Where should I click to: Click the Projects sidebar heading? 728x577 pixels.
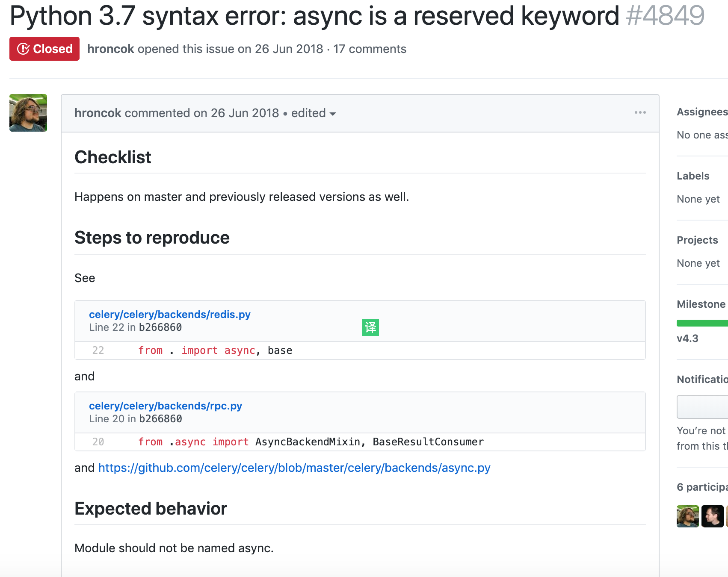coord(697,240)
